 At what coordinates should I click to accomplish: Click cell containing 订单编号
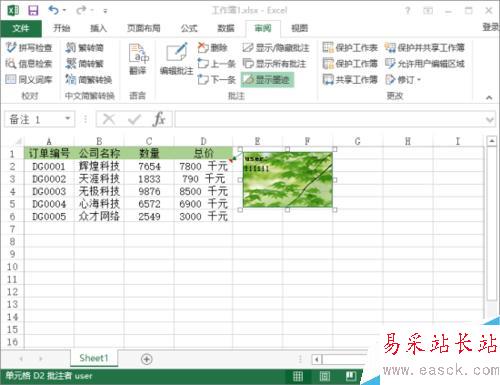coord(49,153)
